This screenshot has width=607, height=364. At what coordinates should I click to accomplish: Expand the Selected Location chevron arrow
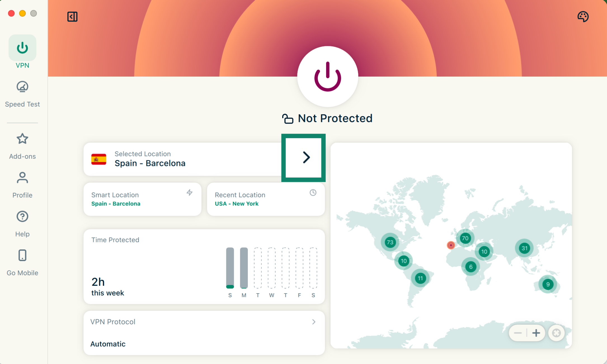pos(306,157)
